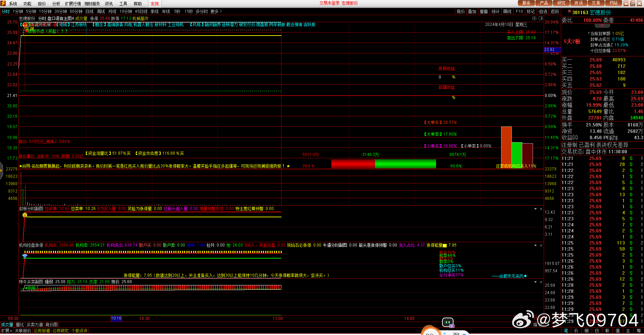This screenshot has width=644, height=335.
Task: Select the 成交量 indicator tab
Action: point(7,325)
